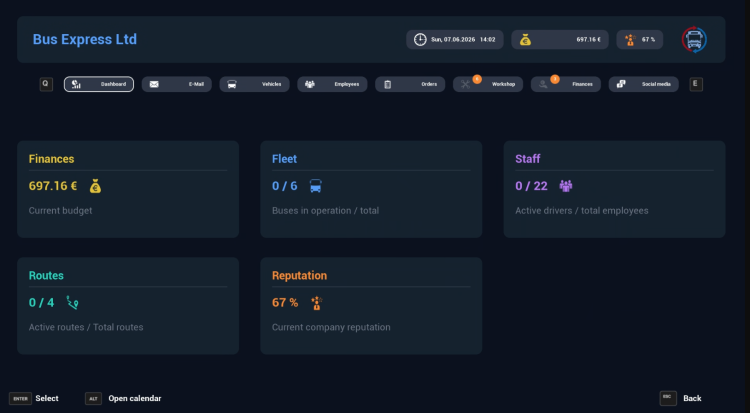This screenshot has height=413, width=750.
Task: Switch to the Vehicles tab
Action: [x=255, y=85]
